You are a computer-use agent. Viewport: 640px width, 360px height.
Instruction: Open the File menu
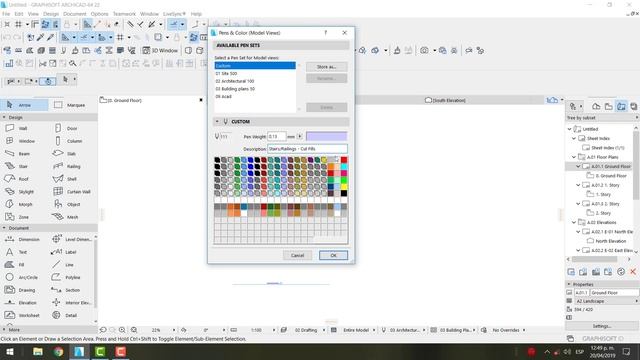(x=6, y=14)
